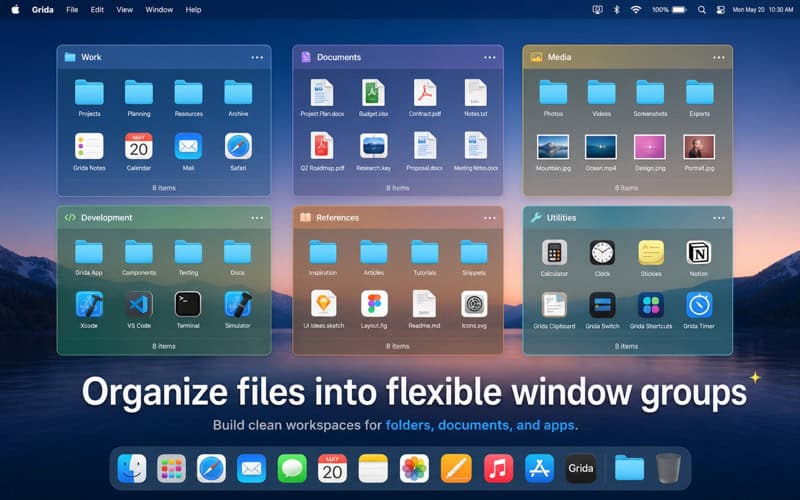Click the Grida app menu
Viewport: 800px width, 500px height.
(42, 10)
